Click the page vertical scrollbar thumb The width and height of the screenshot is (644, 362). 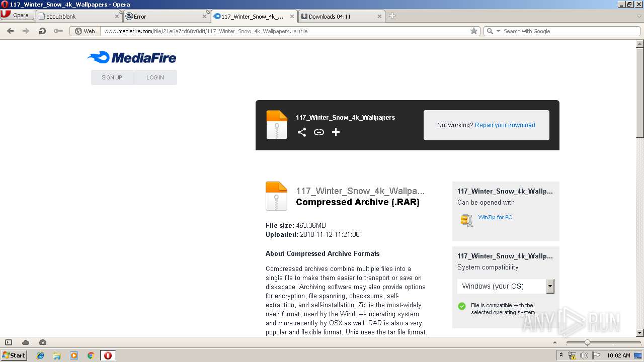pos(640,93)
